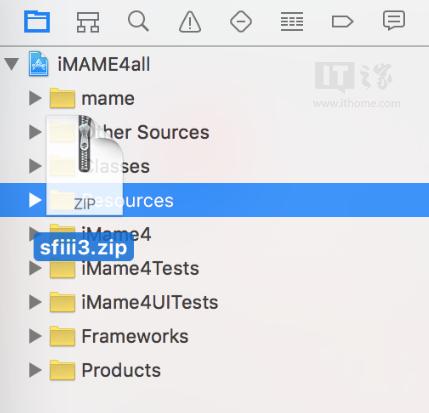Screen dimensions: 429x413
Task: Select the mame folder name
Action: (108, 99)
